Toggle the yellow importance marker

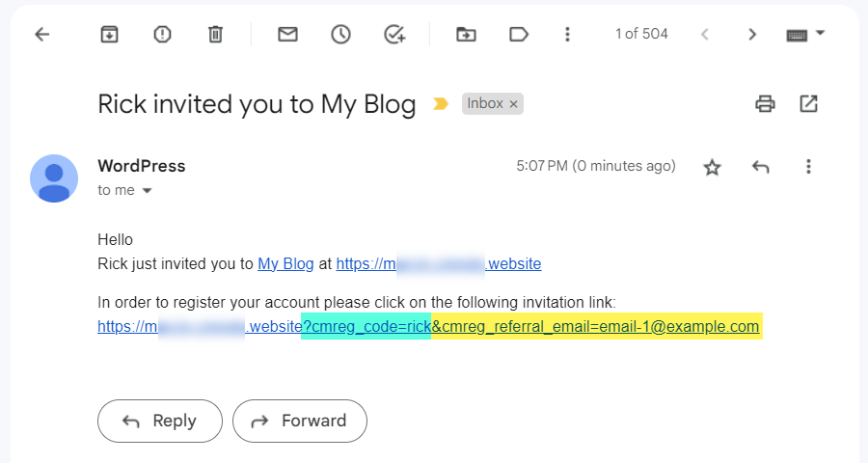(x=441, y=103)
